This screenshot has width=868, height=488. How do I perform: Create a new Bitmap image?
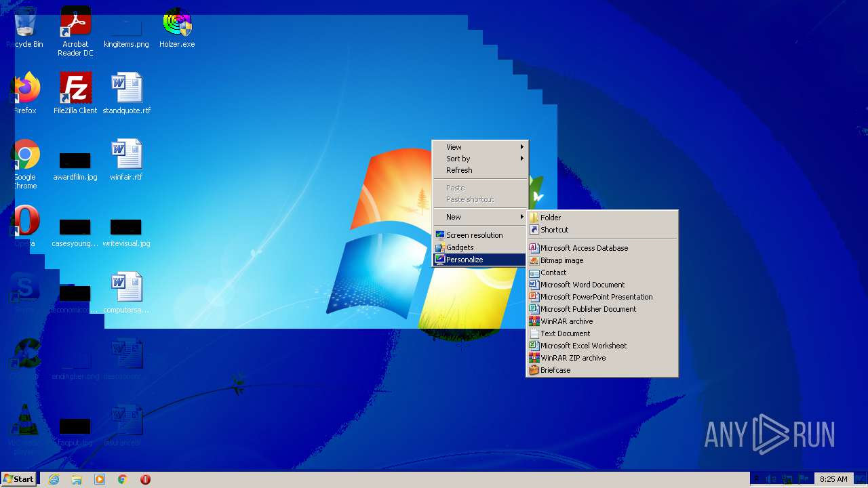[602, 260]
